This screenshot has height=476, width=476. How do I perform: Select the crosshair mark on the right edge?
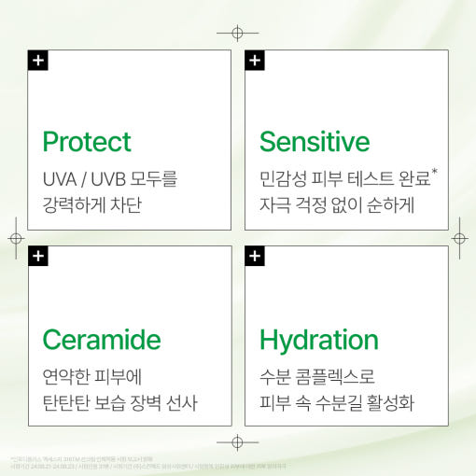[x=459, y=239]
